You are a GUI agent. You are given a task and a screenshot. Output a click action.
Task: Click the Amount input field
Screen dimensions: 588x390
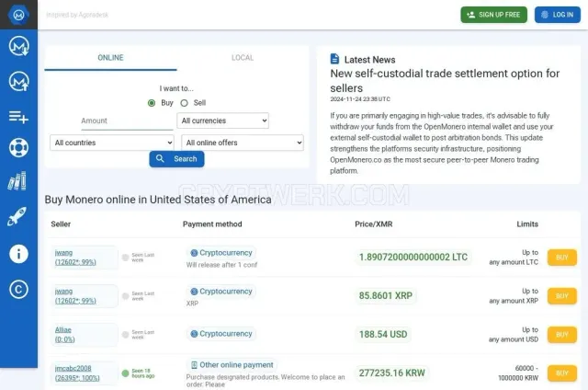127,120
